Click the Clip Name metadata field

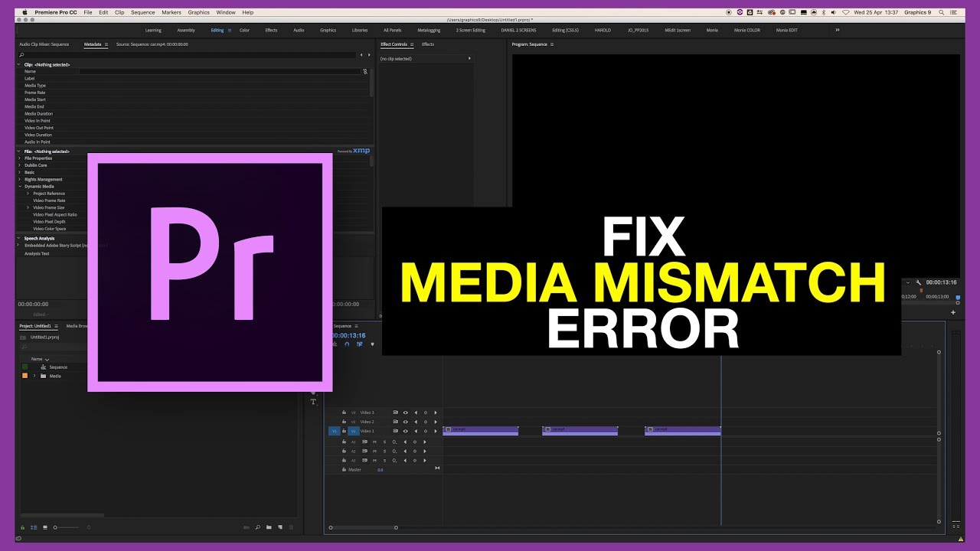tap(219, 71)
